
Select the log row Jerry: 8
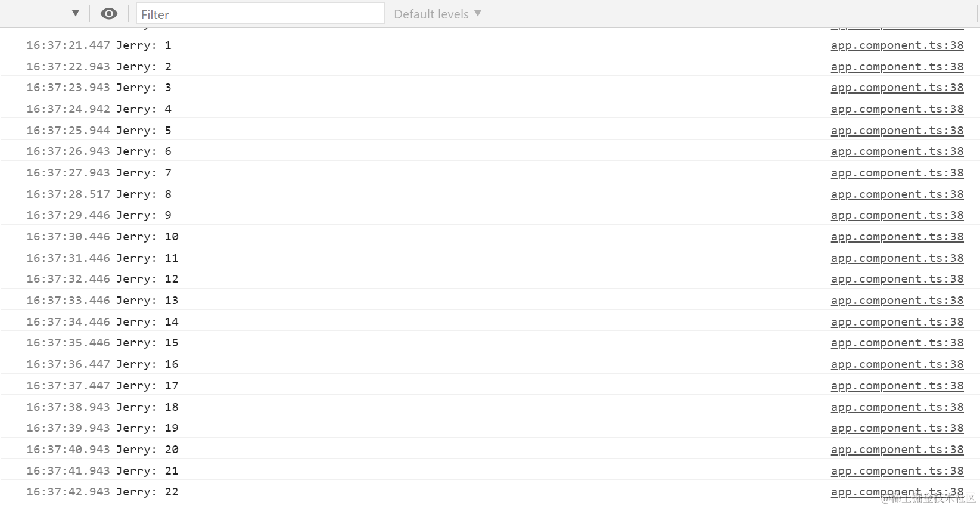pyautogui.click(x=490, y=194)
